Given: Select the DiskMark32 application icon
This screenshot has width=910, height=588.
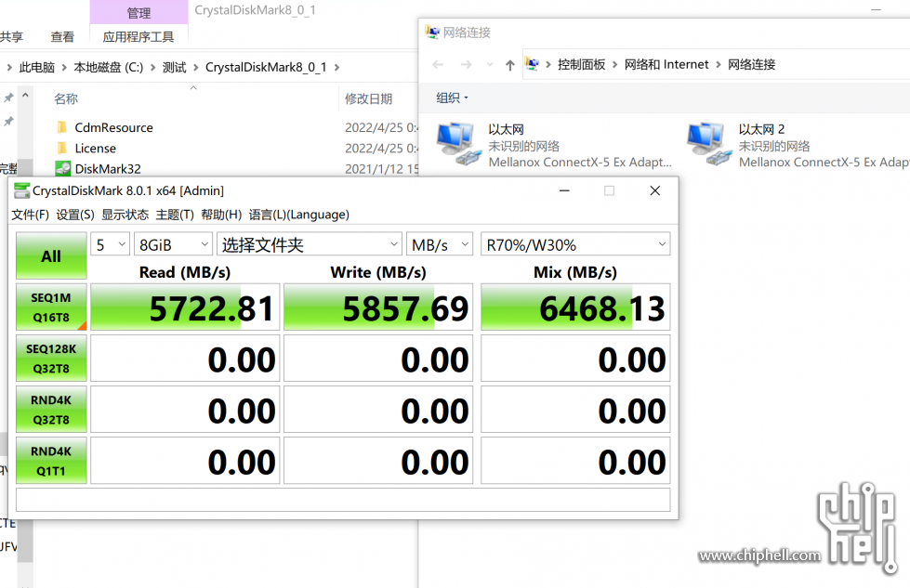Looking at the screenshot, I should point(62,169).
